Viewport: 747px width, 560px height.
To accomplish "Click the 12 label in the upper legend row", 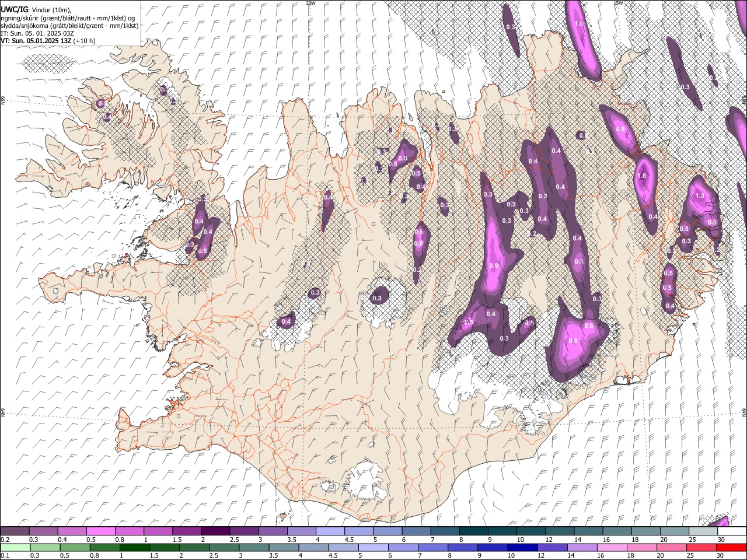I will tap(549, 540).
